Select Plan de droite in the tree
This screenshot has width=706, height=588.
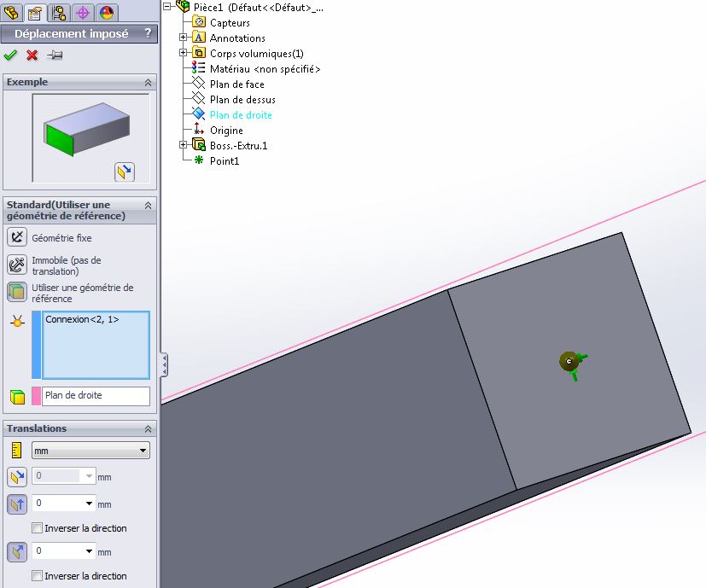241,115
